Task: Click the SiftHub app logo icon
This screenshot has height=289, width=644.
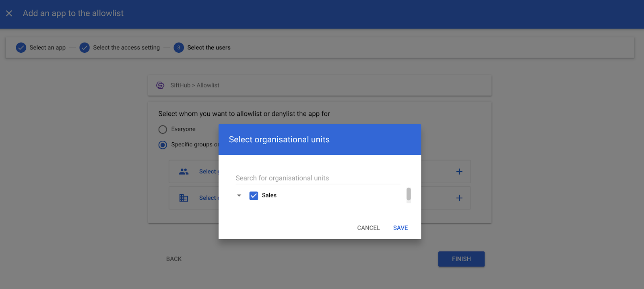Action: [160, 85]
